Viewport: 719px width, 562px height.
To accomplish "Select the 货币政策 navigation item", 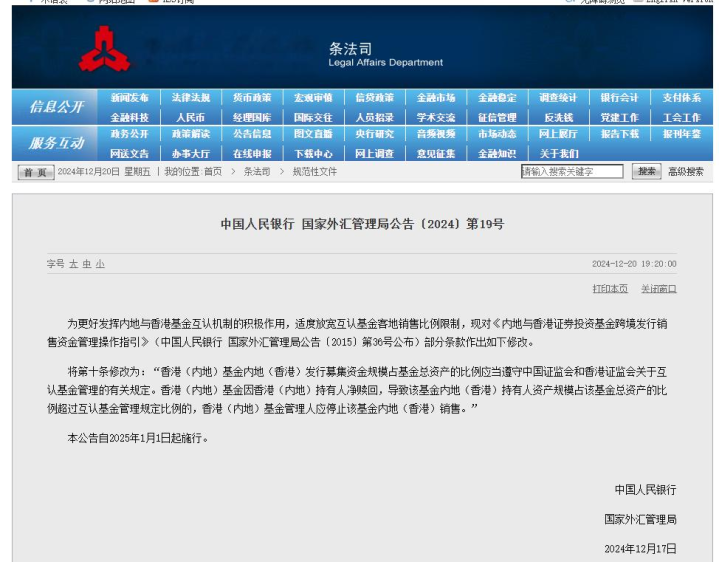I will click(x=252, y=98).
